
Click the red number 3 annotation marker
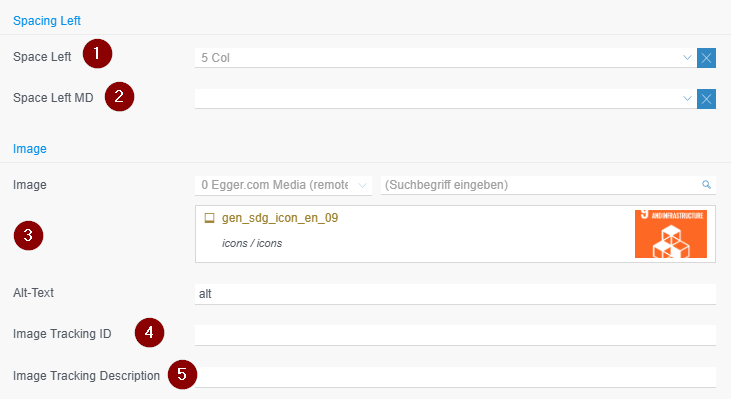[x=28, y=235]
